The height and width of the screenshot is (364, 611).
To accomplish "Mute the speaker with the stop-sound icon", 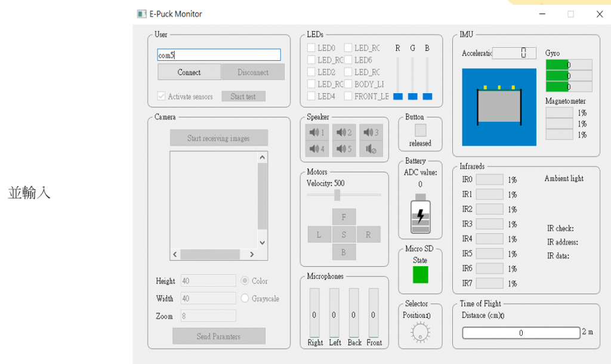I will click(371, 149).
